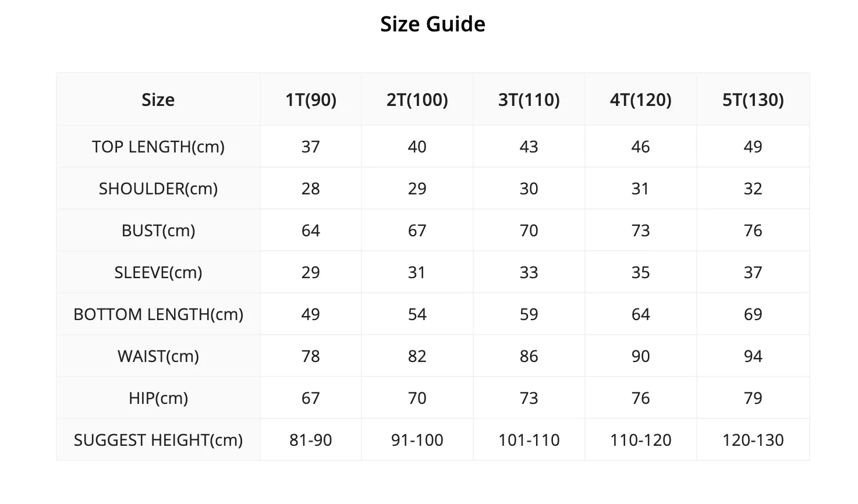Click the HIP(cm) row label
This screenshot has width=858, height=504.
(158, 398)
